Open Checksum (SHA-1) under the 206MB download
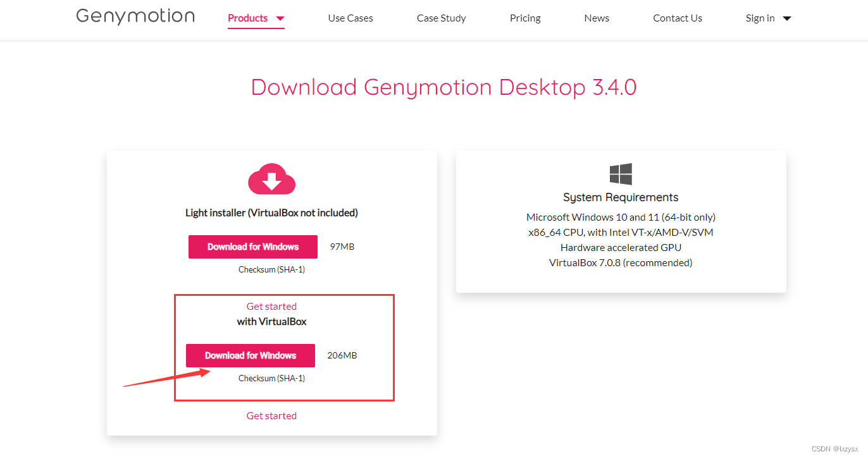Image resolution: width=868 pixels, height=459 pixels. tap(272, 378)
